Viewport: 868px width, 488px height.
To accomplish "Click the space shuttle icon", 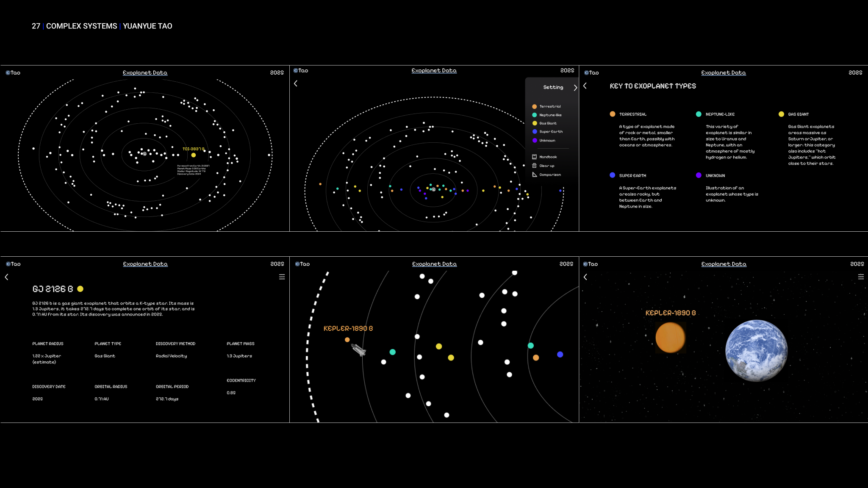I will (x=358, y=350).
